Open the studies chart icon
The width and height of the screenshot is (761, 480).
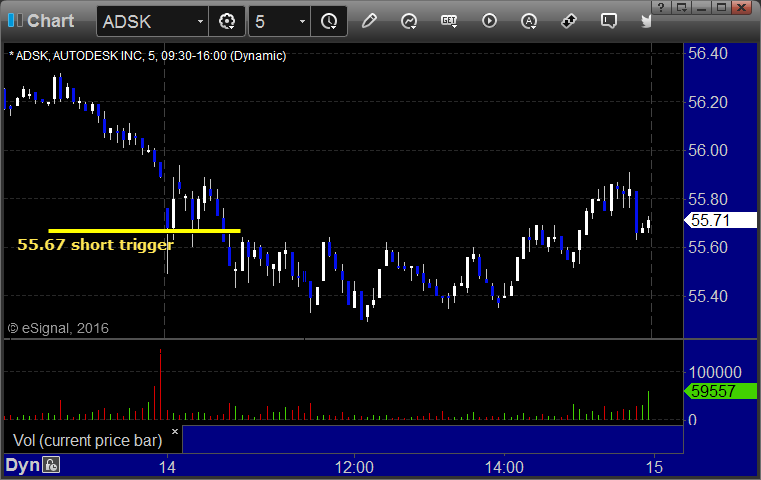409,21
